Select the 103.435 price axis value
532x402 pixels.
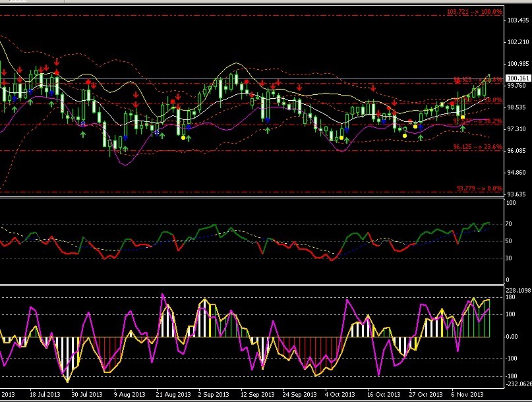tap(518, 20)
